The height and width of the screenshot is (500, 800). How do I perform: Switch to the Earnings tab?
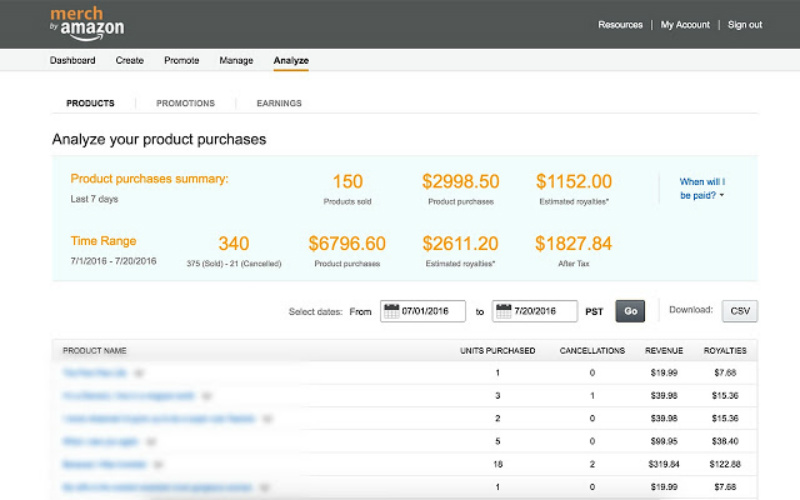(x=279, y=103)
